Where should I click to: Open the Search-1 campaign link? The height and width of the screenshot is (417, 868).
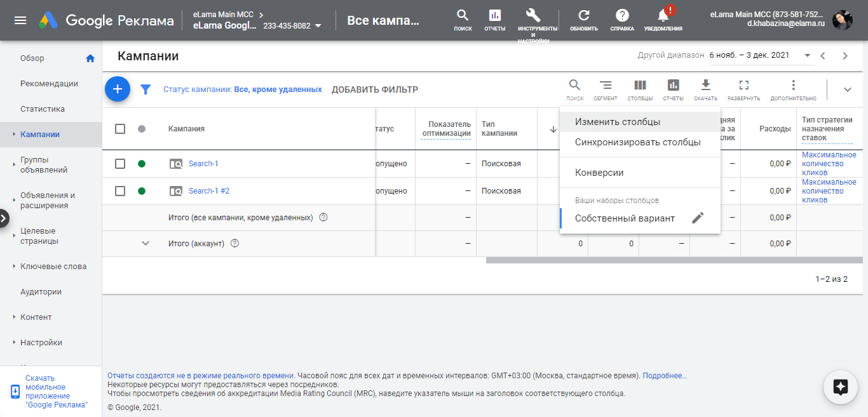point(203,164)
